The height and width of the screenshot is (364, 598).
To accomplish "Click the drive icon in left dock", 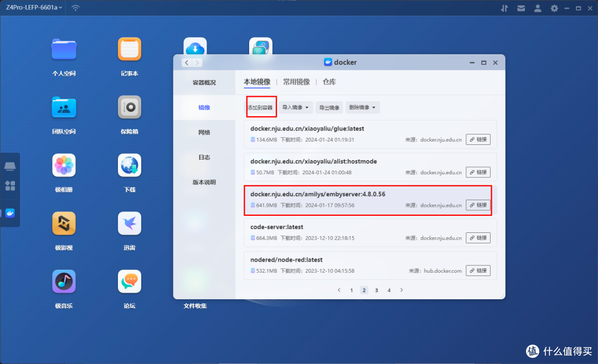I will [10, 166].
